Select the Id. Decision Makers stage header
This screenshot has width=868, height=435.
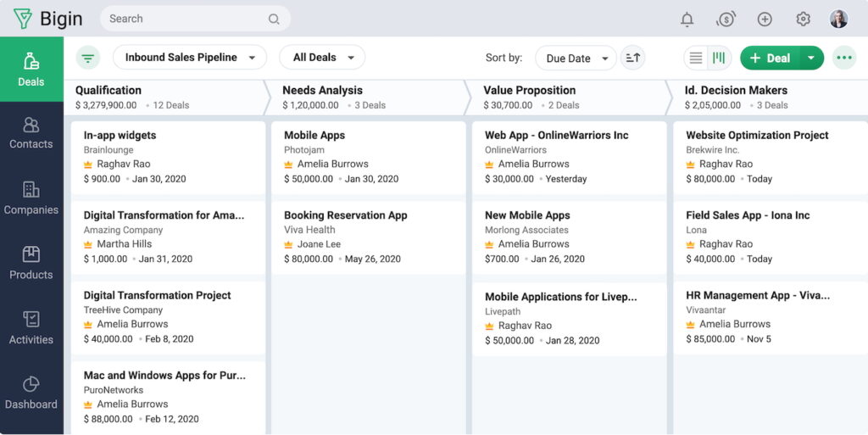click(770, 97)
